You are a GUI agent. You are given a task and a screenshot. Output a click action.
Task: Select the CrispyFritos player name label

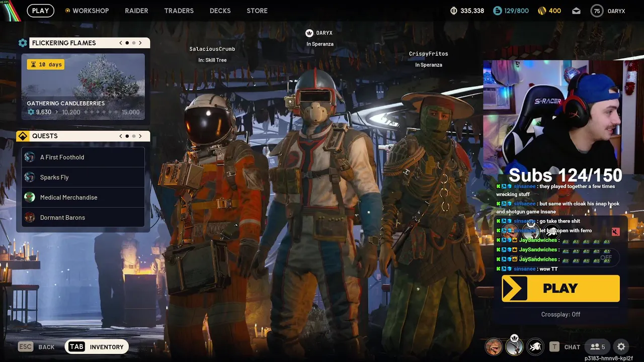tap(428, 54)
